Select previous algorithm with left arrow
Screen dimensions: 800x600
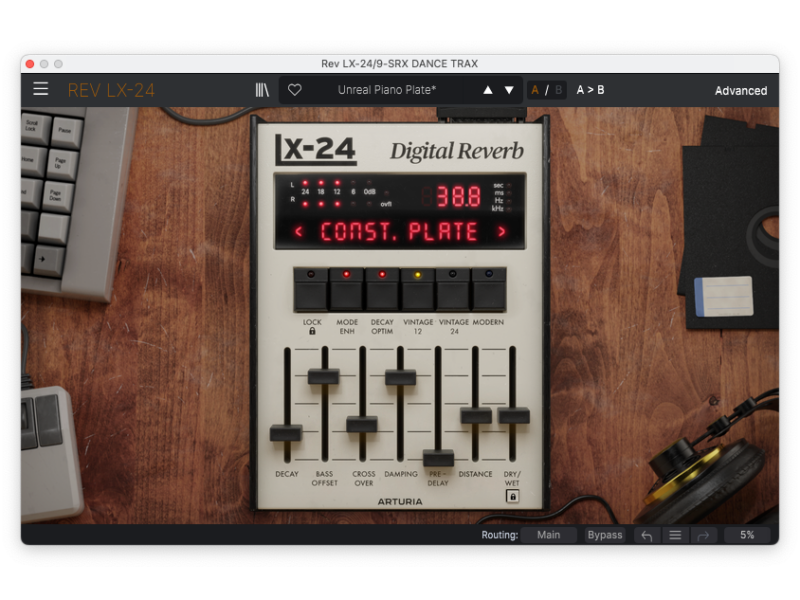click(298, 232)
